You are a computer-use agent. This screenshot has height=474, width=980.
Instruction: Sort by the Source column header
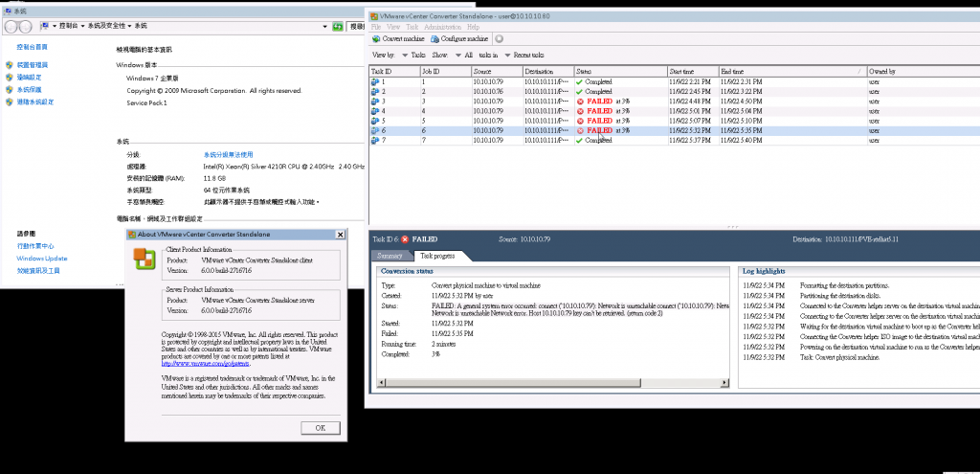click(x=497, y=72)
